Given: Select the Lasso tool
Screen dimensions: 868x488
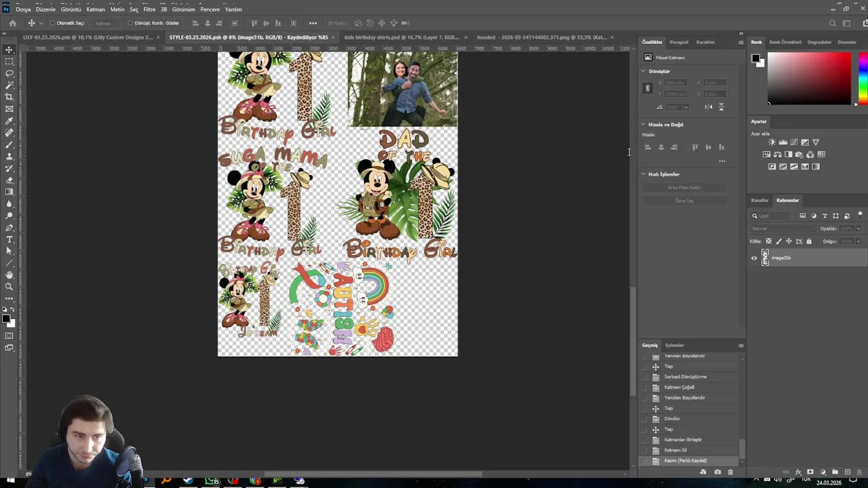Looking at the screenshot, I should click(9, 73).
